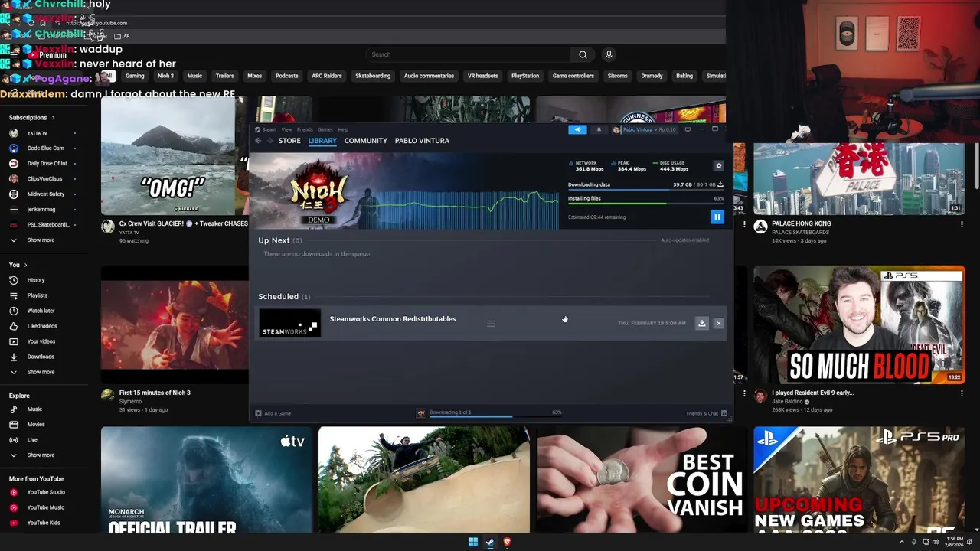This screenshot has height=551, width=980.
Task: Open options for Resident Evil 9 video
Action: 962,394
